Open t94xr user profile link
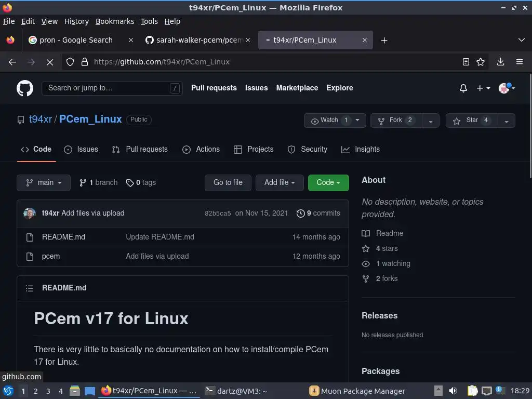 [41, 119]
